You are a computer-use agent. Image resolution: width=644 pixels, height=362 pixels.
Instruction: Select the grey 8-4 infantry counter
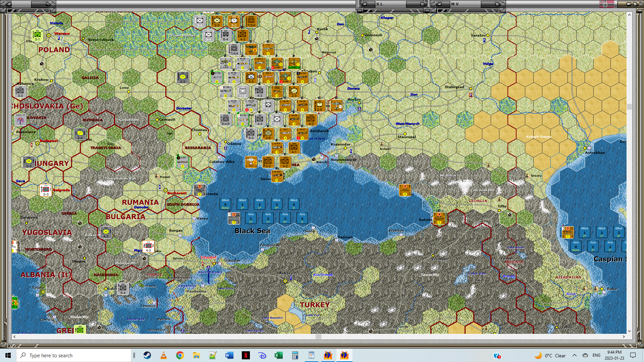(277, 120)
